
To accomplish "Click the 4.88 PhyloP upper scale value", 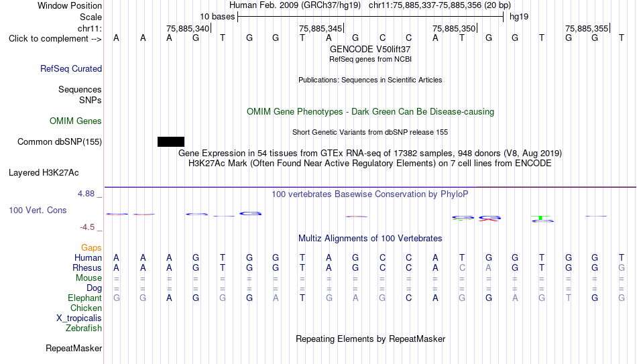I will [86, 194].
